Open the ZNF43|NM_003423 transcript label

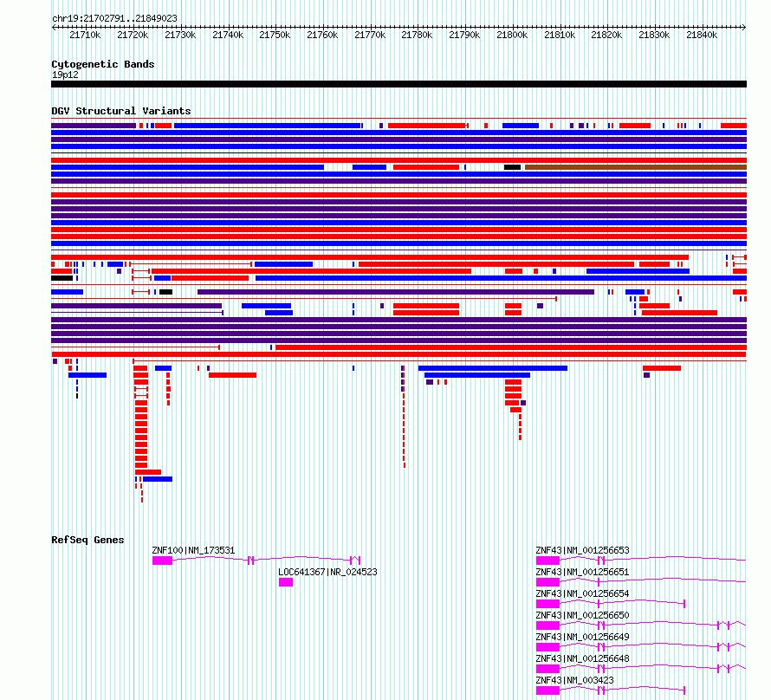(574, 680)
